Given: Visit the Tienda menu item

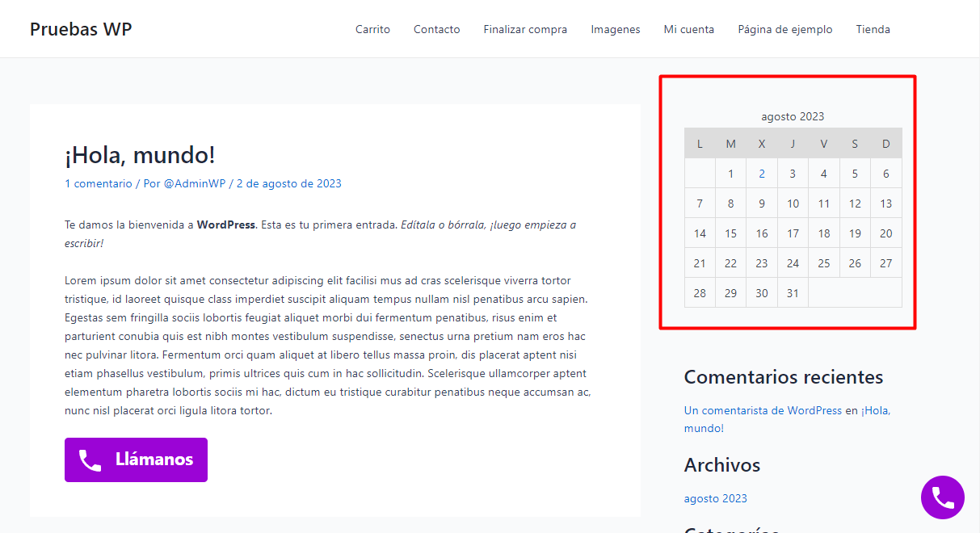Looking at the screenshot, I should pyautogui.click(x=873, y=29).
